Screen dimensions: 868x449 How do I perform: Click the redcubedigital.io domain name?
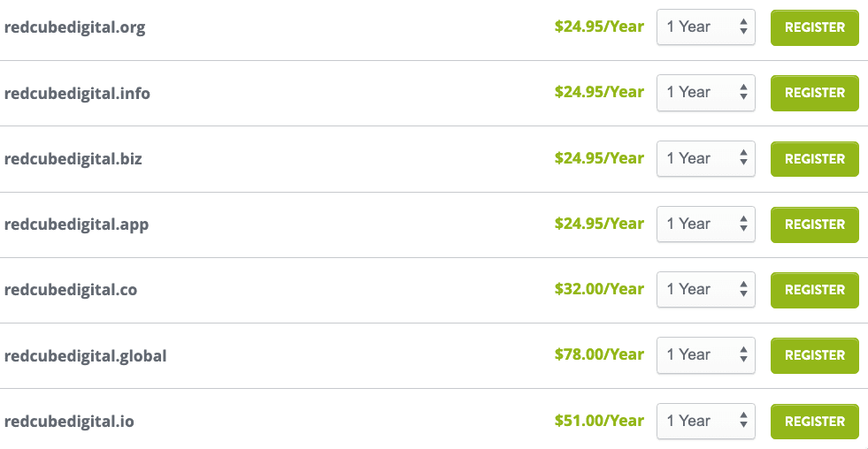[69, 422]
